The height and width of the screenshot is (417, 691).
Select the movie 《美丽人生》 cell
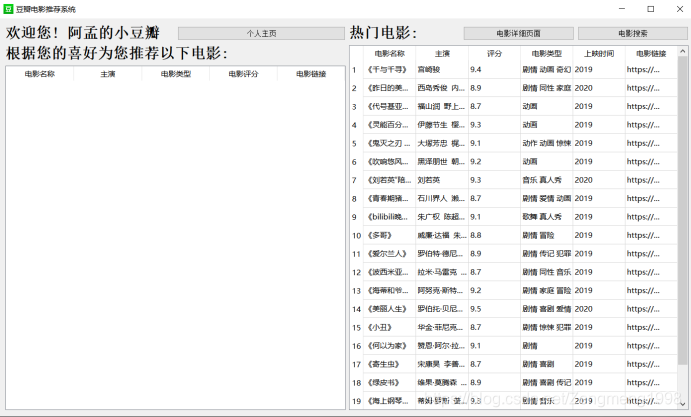point(389,309)
